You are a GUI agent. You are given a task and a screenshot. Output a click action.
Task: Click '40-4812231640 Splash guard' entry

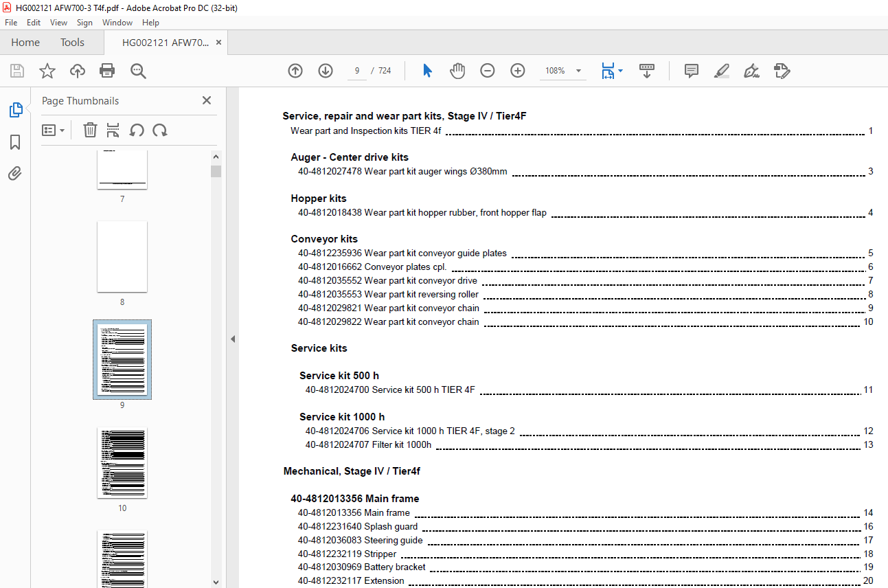pos(358,527)
